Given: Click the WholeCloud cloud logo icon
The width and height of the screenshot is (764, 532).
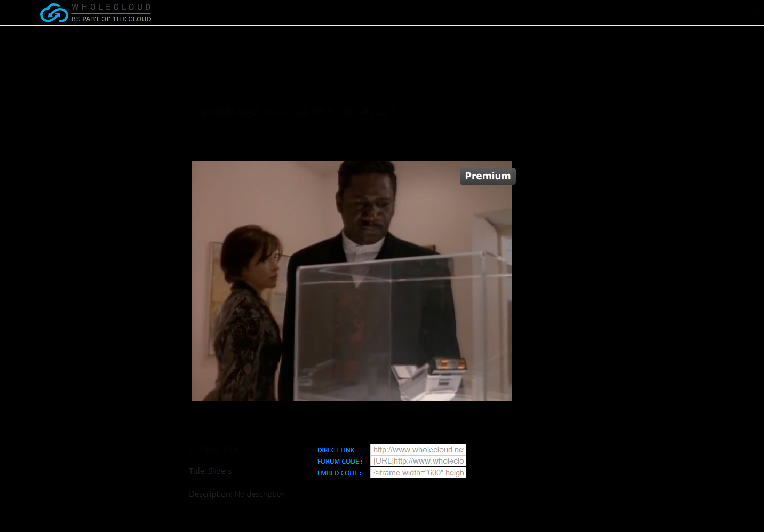Looking at the screenshot, I should (54, 13).
